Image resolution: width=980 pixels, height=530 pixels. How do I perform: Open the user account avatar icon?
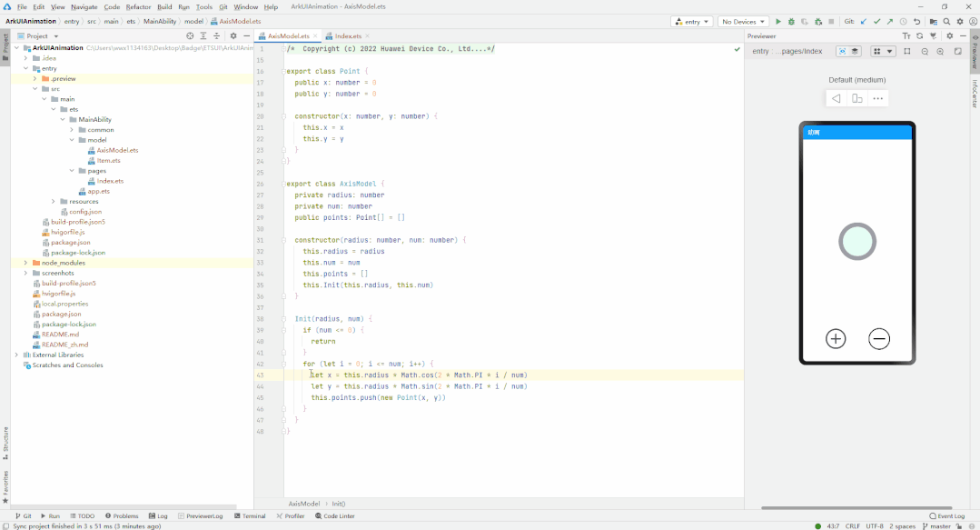coord(973,21)
